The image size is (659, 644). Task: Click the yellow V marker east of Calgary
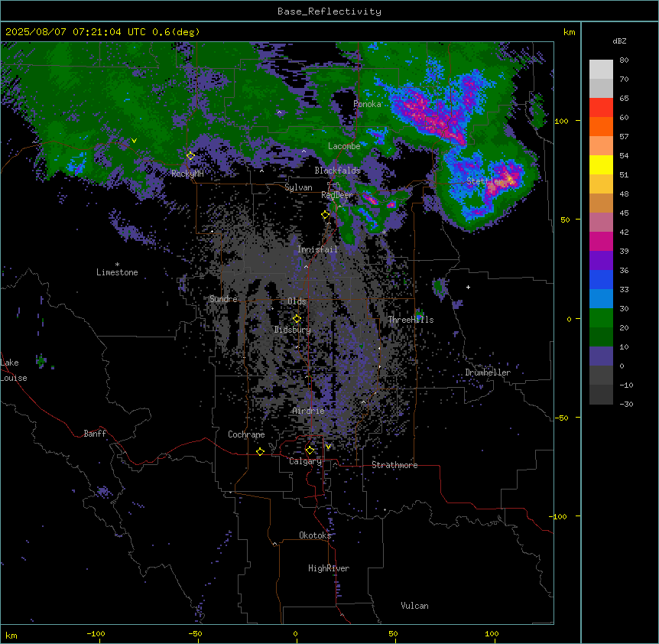[328, 447]
